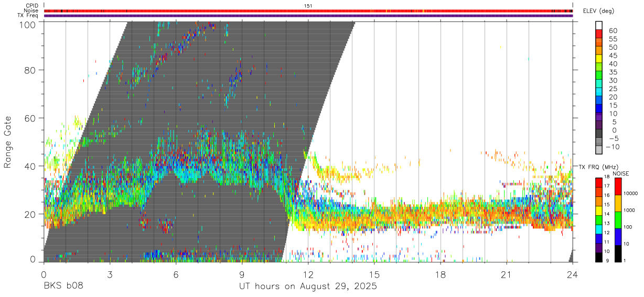Image resolution: width=644 pixels, height=297 pixels.
Task: Click the 'Range Gate' y-axis title
Action: tap(8, 142)
